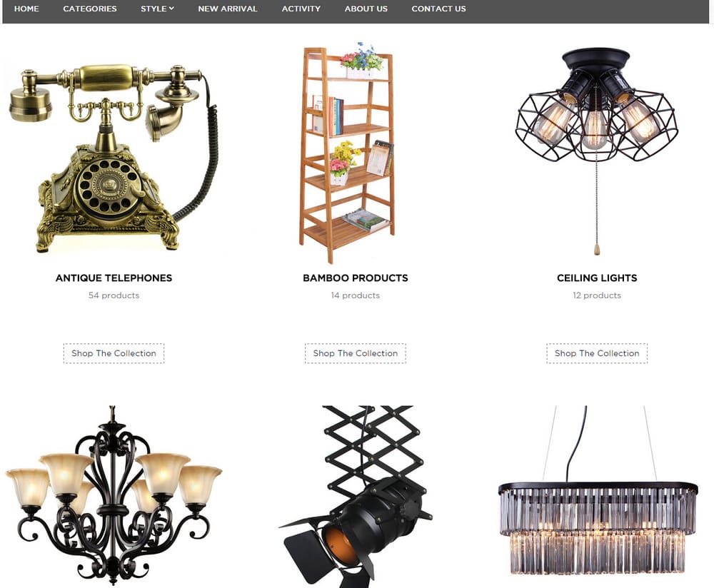Open the HOME menu item

26,9
